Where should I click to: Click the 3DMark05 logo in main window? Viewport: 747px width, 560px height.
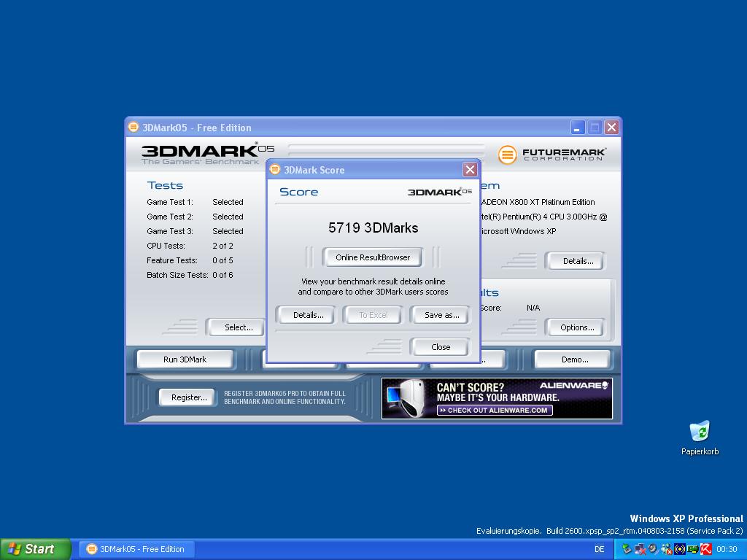208,153
